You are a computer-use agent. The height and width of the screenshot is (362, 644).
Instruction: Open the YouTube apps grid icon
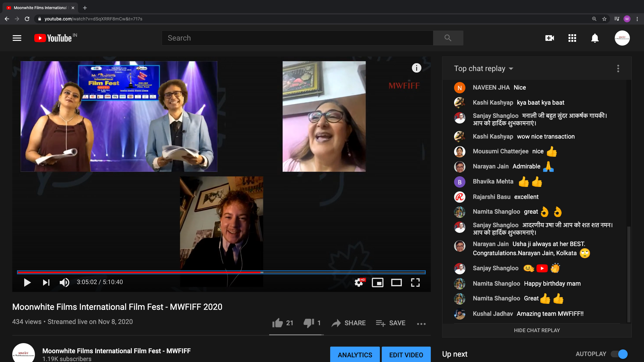point(572,38)
